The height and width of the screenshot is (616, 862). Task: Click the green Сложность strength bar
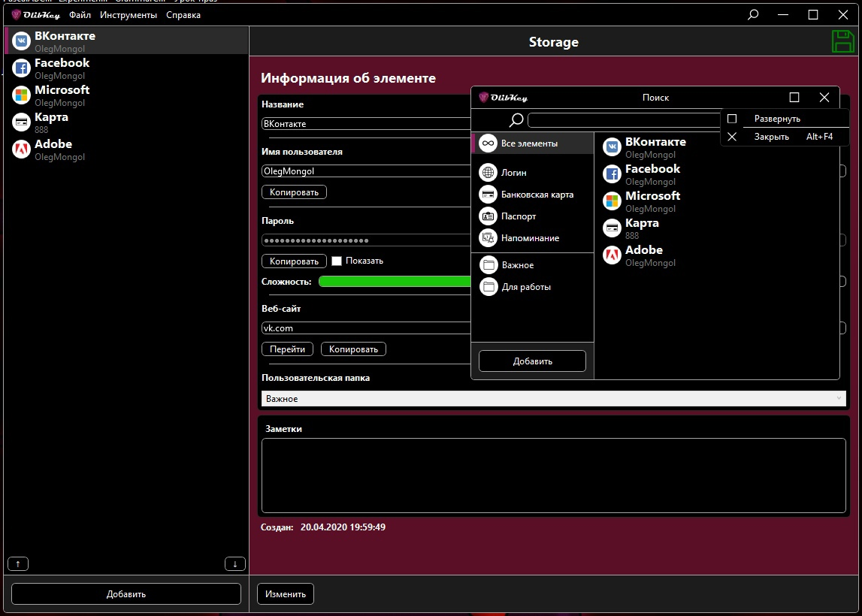pos(395,282)
